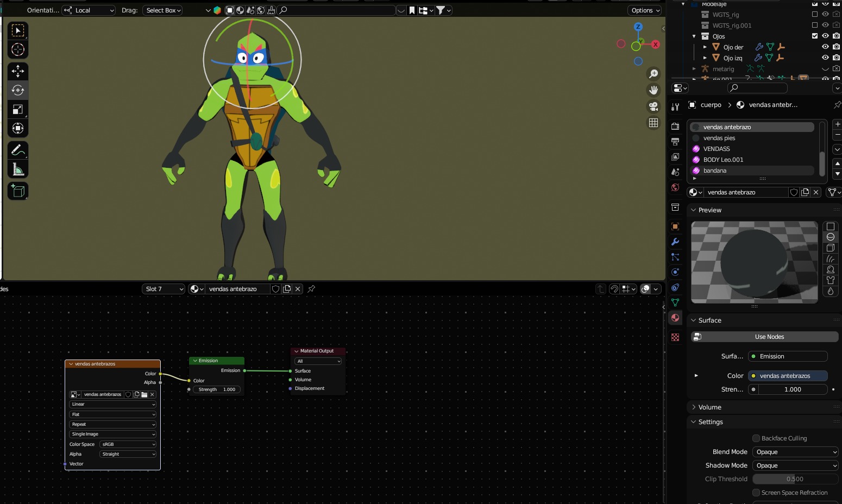Choose the Move tool
The width and height of the screenshot is (842, 504).
coord(18,71)
